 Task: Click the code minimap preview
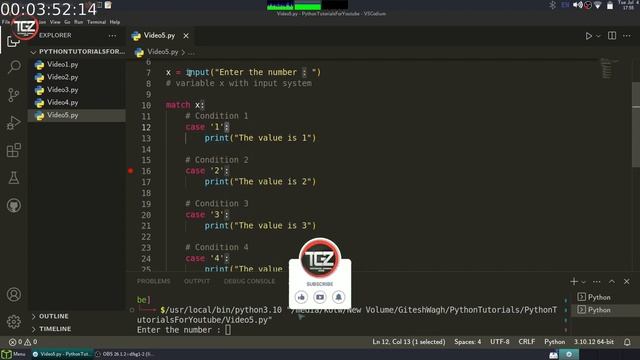pos(609,69)
